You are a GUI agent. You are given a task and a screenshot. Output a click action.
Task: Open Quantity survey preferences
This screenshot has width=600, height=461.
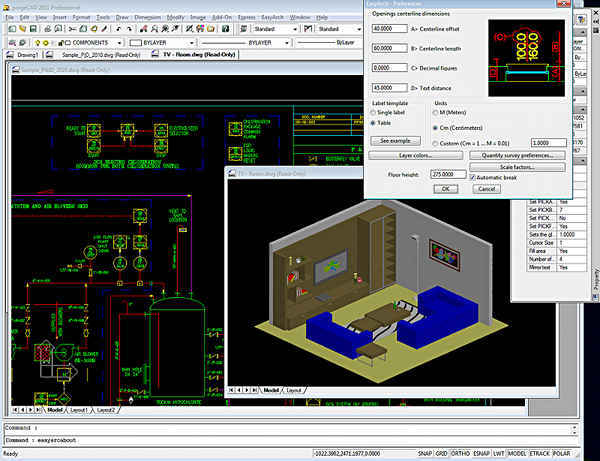(x=517, y=155)
